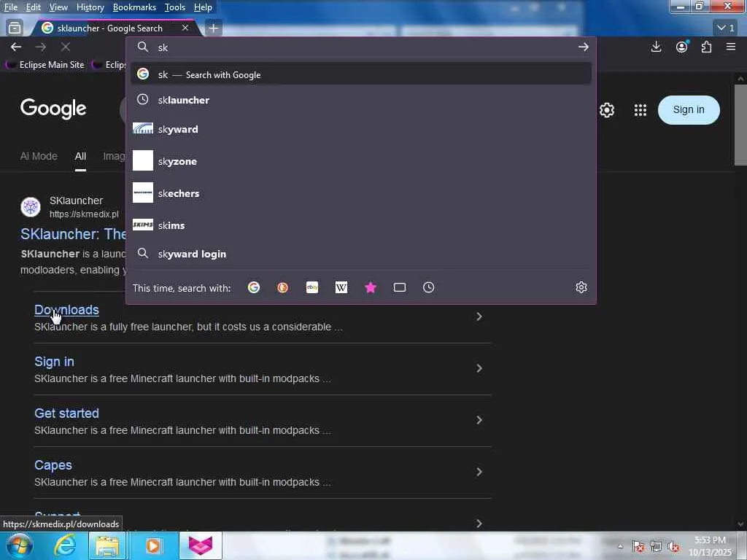The height and width of the screenshot is (560, 747).
Task: Expand arrow beside Downloads result
Action: pyautogui.click(x=479, y=316)
